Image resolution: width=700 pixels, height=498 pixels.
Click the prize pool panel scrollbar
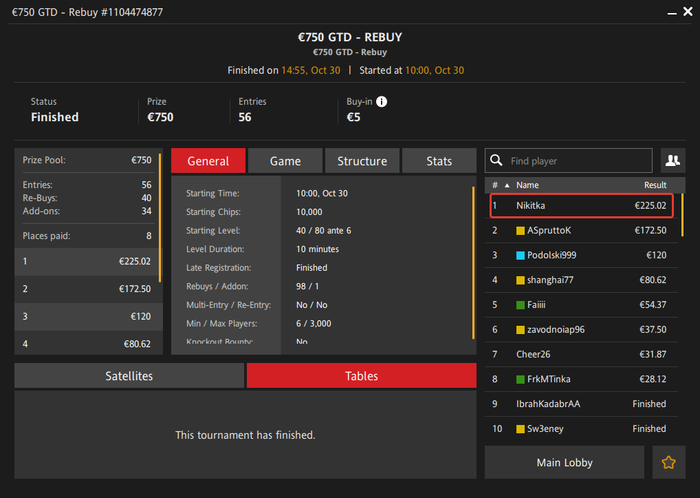pyautogui.click(x=160, y=217)
